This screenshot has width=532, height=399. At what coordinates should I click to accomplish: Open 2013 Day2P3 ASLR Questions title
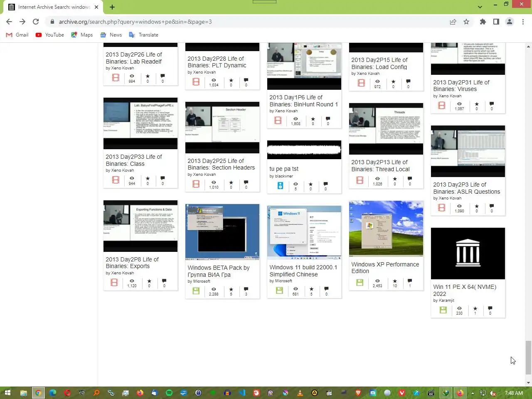[x=466, y=188]
